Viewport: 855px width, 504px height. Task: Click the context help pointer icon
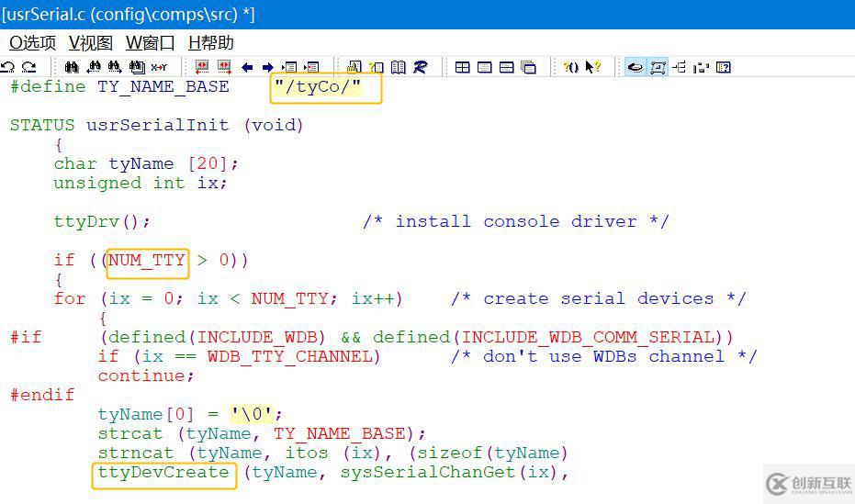(x=594, y=67)
